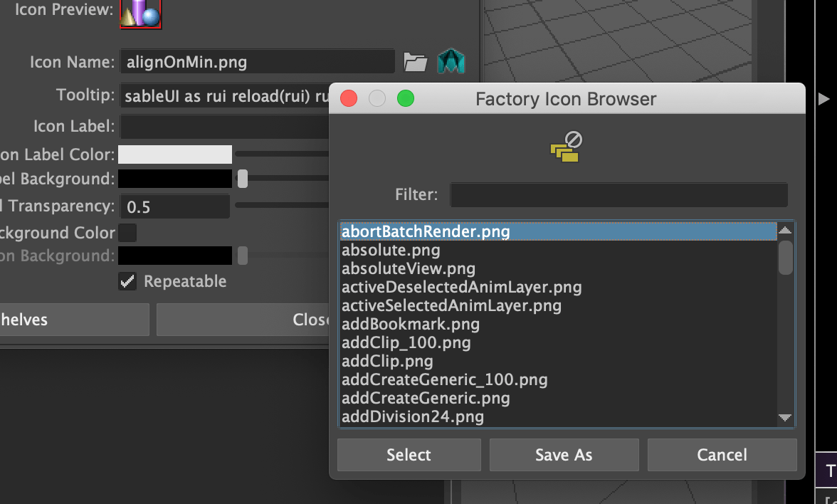Choose addBookmark.png in the list

(411, 325)
